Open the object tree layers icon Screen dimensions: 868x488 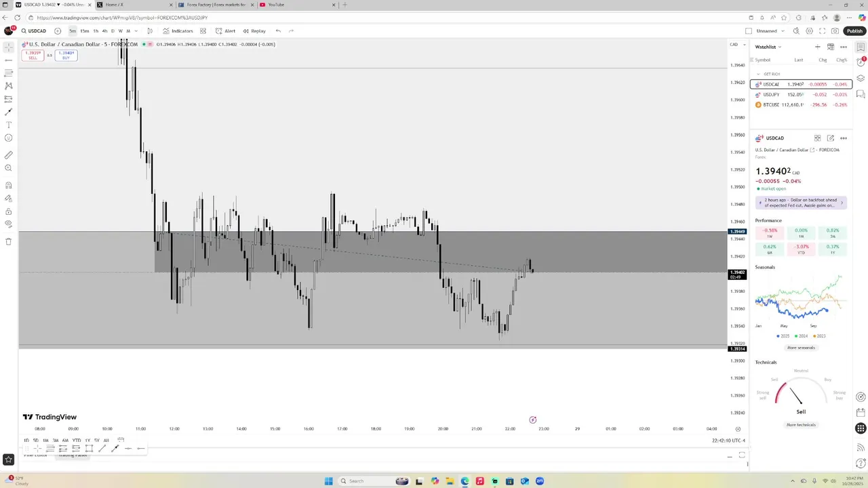(861, 78)
